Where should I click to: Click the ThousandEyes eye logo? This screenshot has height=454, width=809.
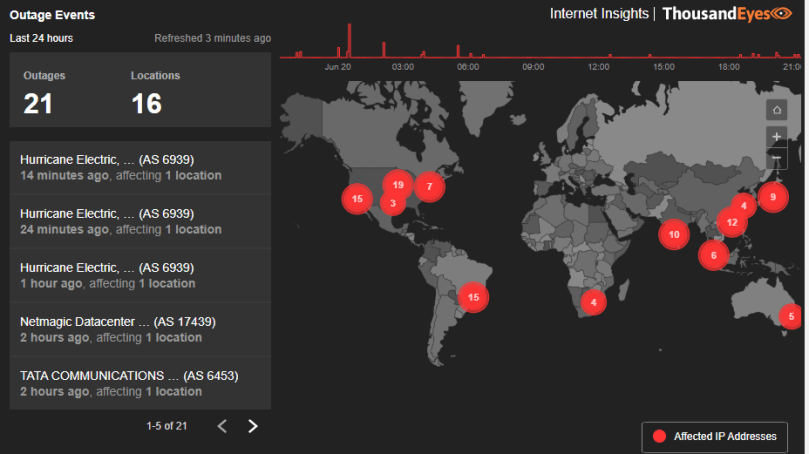(781, 14)
